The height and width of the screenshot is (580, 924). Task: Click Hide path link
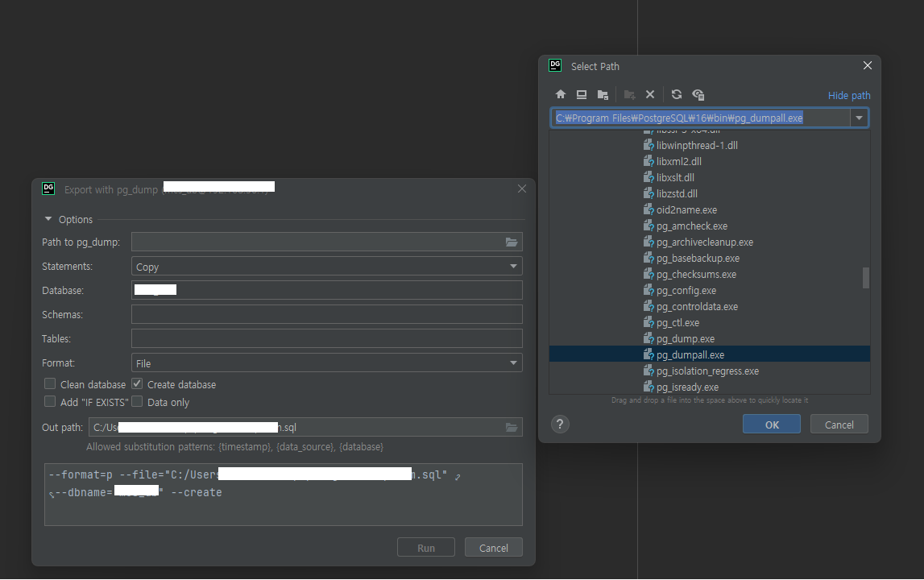tap(848, 96)
